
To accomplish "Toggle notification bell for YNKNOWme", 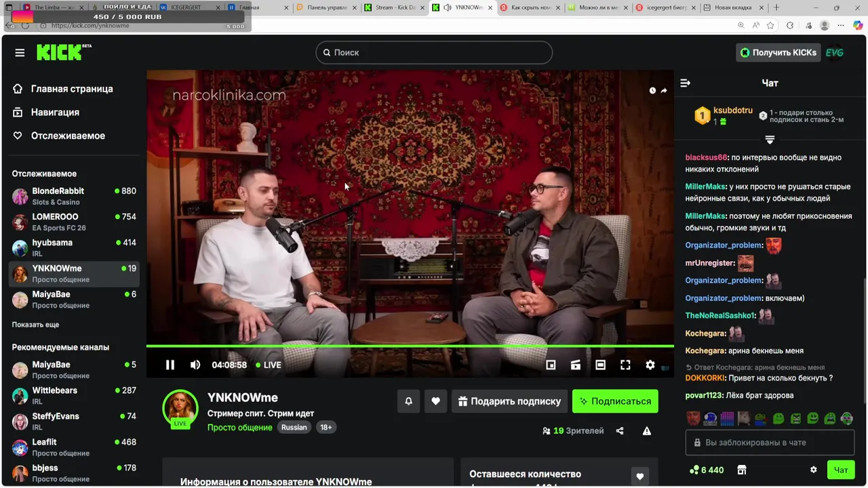I will pyautogui.click(x=408, y=401).
